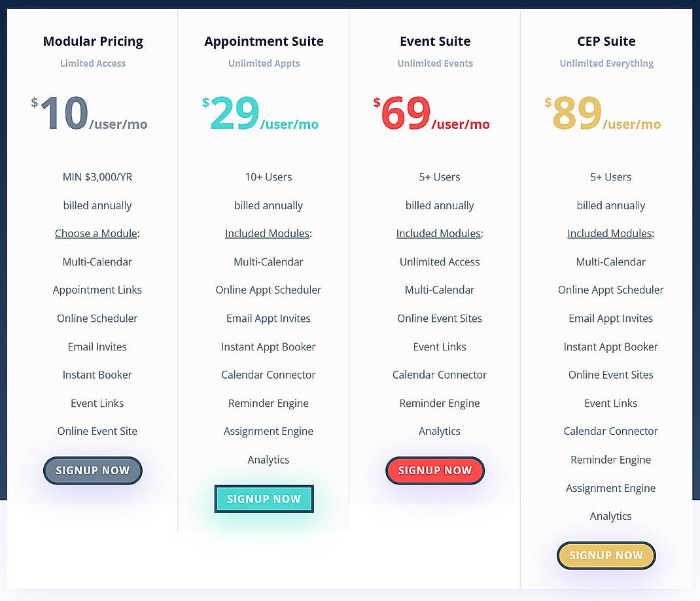This screenshot has width=700, height=601.
Task: Click 'Instant Appt Booker' in Appointment Suite
Action: 268,347
